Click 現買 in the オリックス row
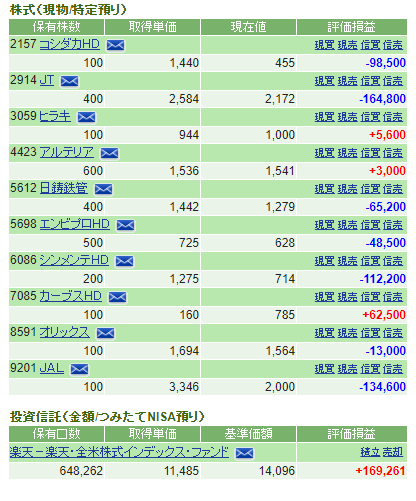Viewport: 416px width, 501px height. click(324, 333)
